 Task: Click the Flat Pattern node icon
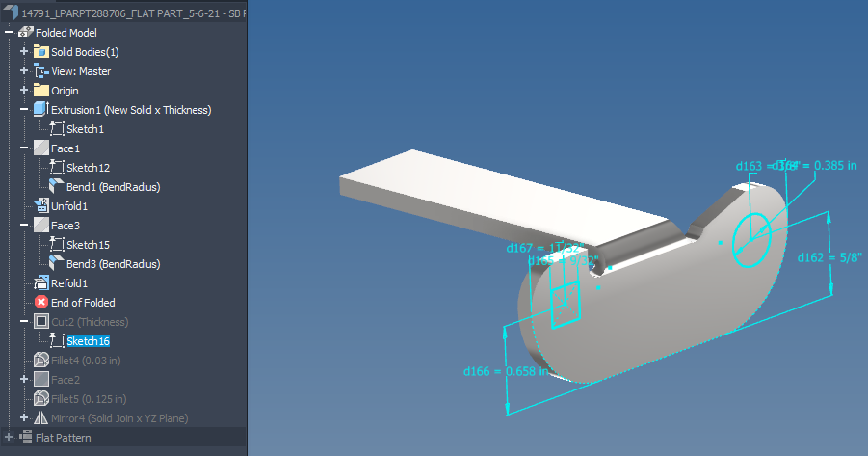(25, 437)
